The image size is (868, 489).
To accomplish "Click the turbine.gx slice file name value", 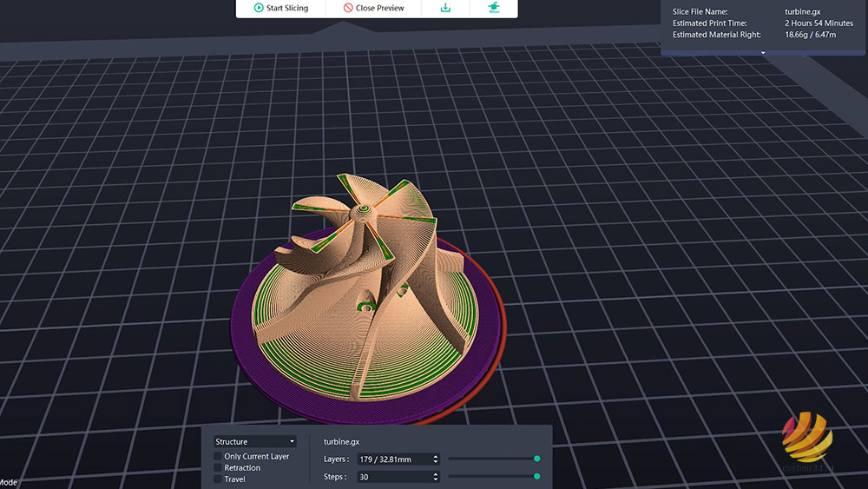I will coord(802,11).
